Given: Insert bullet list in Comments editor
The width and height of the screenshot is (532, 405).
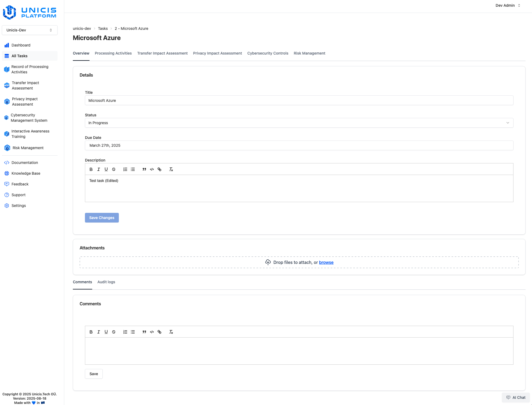Looking at the screenshot, I should [x=133, y=332].
